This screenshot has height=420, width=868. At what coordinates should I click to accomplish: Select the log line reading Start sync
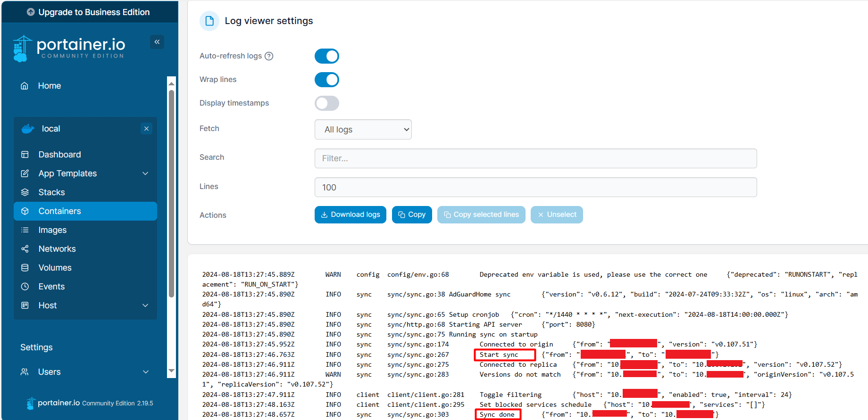click(460, 354)
